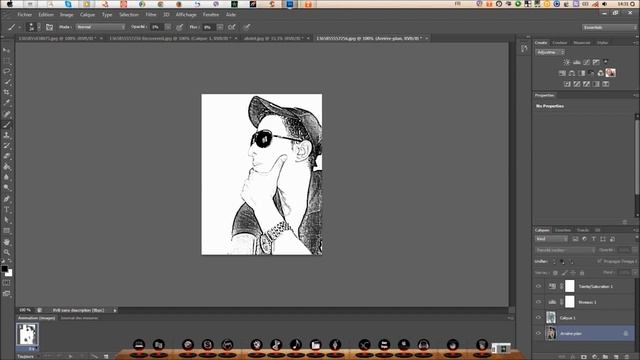Open the Edition menu
This screenshot has width=640, height=360.
(46, 15)
